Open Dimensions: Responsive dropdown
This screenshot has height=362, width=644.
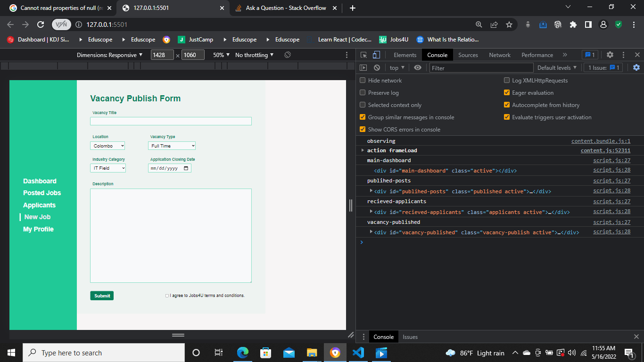tap(109, 55)
